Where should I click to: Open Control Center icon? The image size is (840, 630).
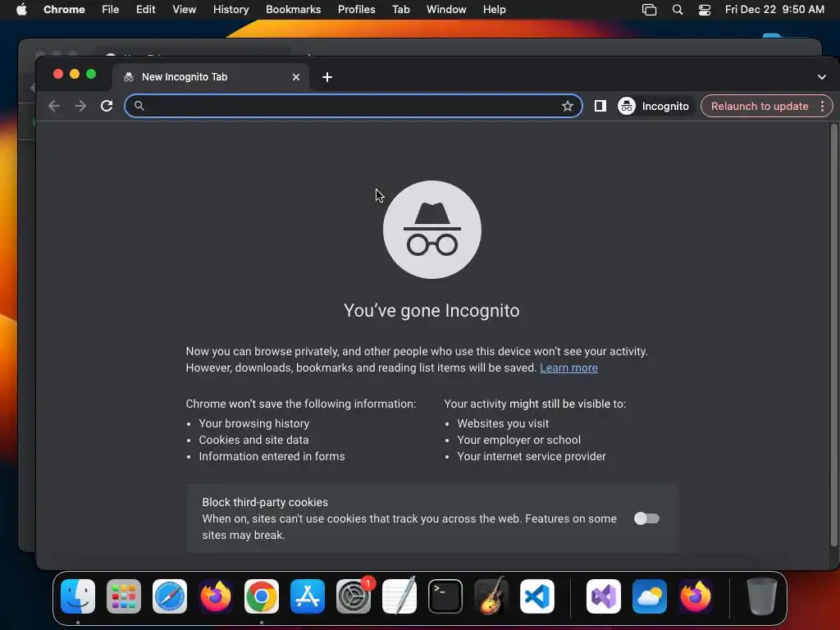705,10
